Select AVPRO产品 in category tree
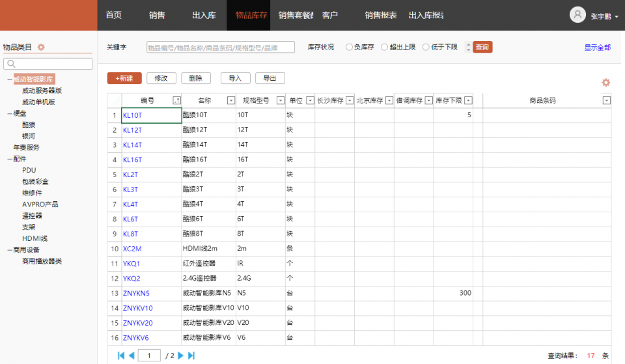Image resolution: width=625 pixels, height=364 pixels. tap(40, 204)
